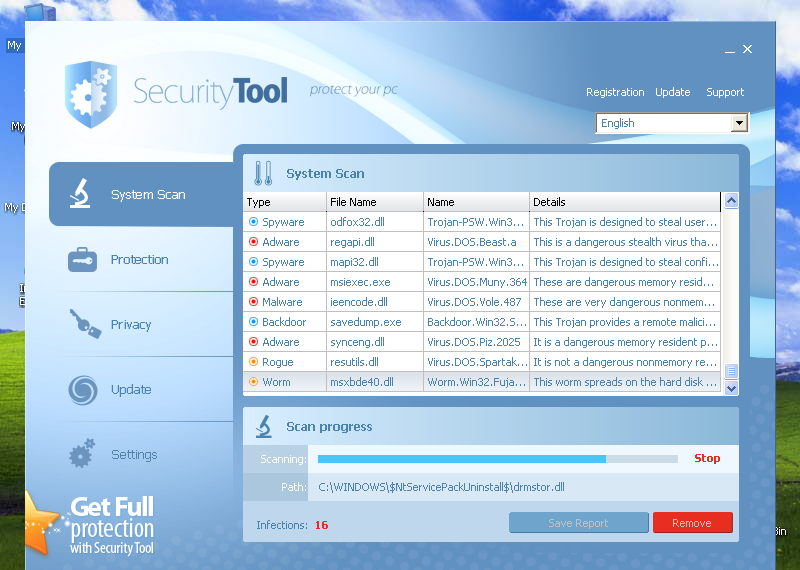
Task: Select the msxbde40.dll file name cell
Action: [x=375, y=382]
